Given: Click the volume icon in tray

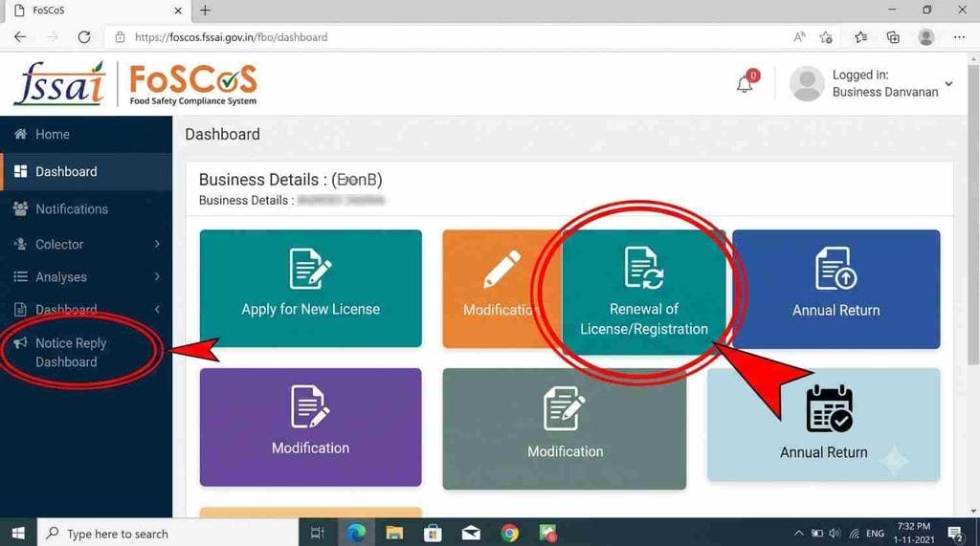Looking at the screenshot, I should (835, 534).
